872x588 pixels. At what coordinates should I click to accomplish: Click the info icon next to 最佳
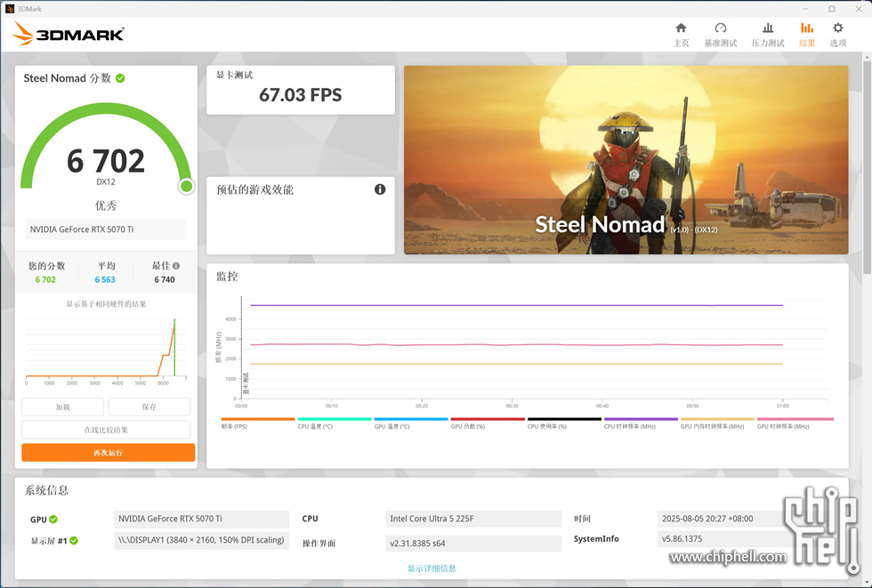[176, 266]
